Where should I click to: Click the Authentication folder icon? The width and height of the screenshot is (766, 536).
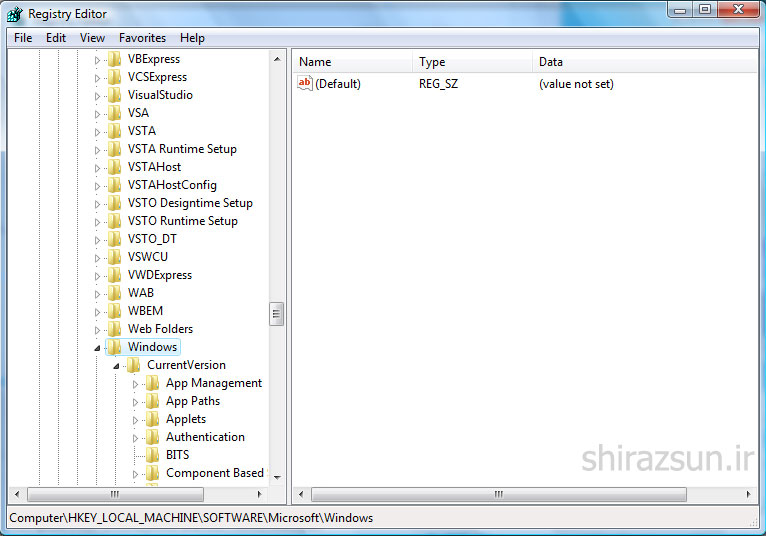[x=153, y=437]
